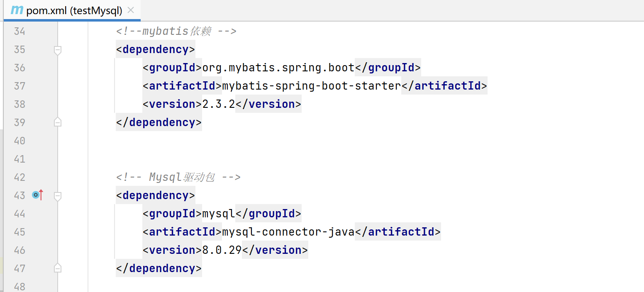The height and width of the screenshot is (292, 644).
Task: Click the version value 8.0.29
Action: coord(222,250)
